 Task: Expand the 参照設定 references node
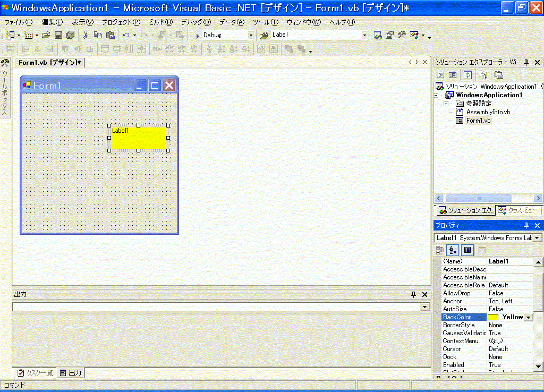click(x=446, y=104)
